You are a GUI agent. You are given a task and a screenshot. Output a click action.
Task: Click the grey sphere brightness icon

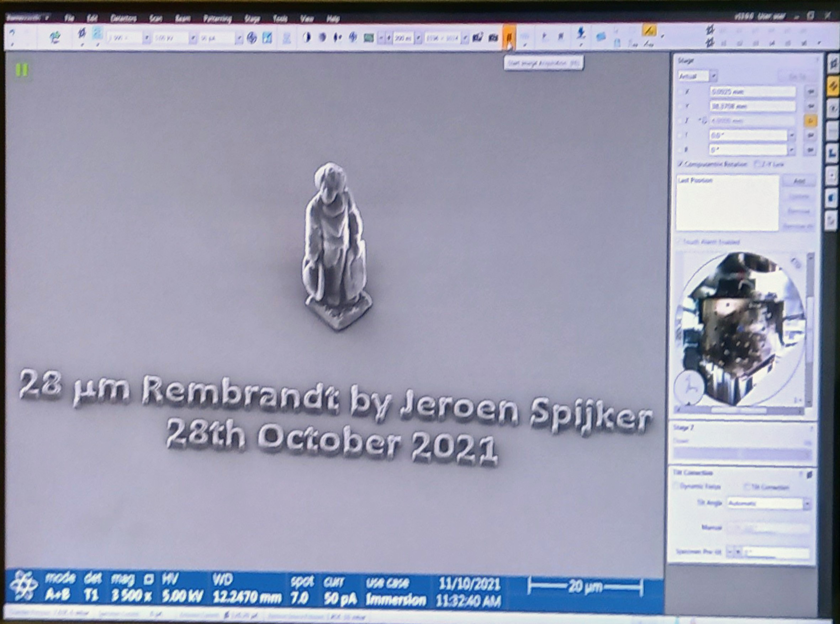(322, 37)
